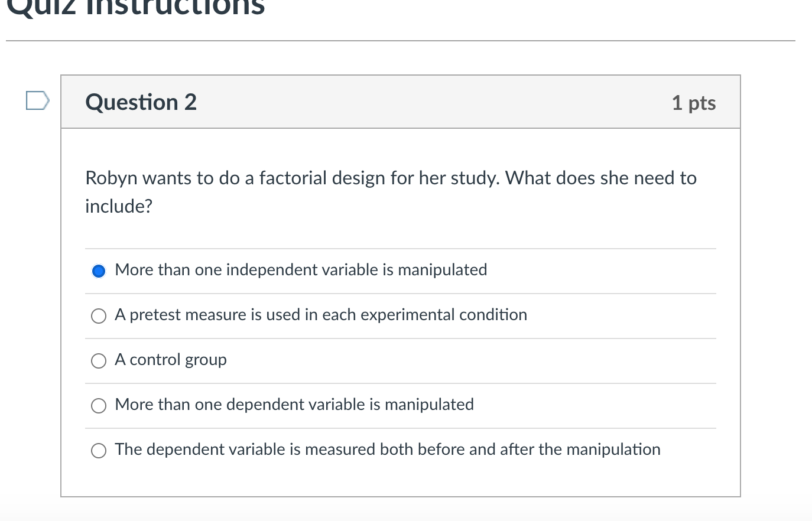Click the 'A control group' answer label
The image size is (812, 521).
pyautogui.click(x=171, y=360)
